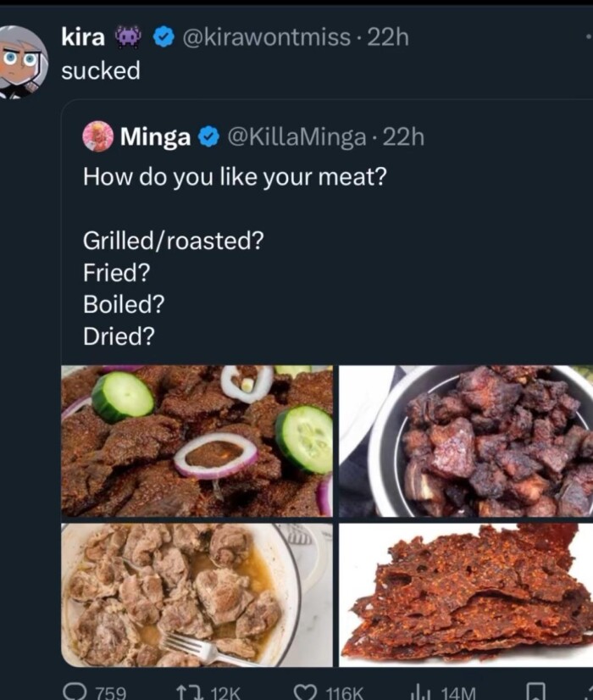
Task: Click the kira display name
Action: (83, 36)
